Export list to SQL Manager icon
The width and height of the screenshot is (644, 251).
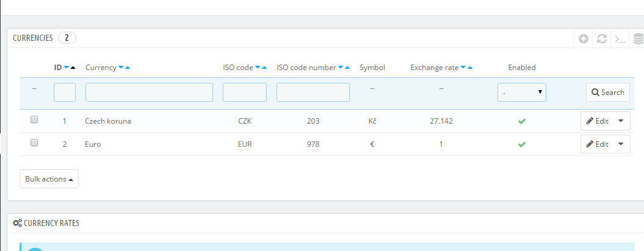pos(639,39)
